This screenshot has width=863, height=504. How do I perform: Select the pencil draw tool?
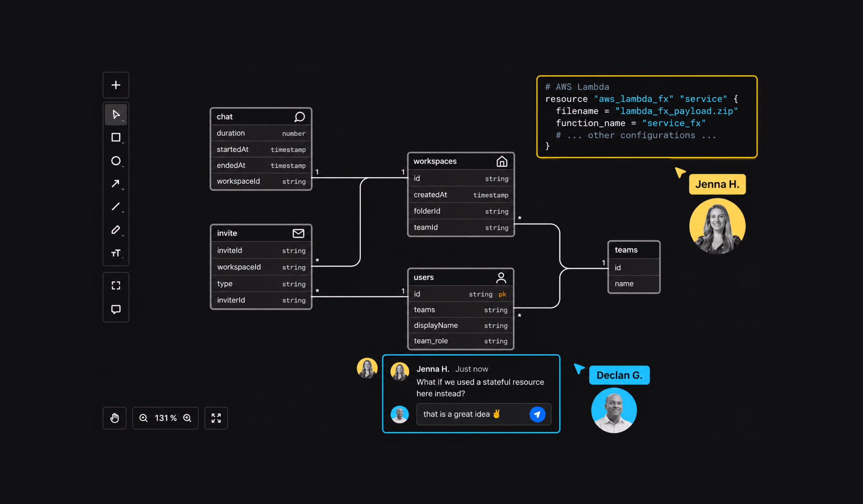(116, 230)
